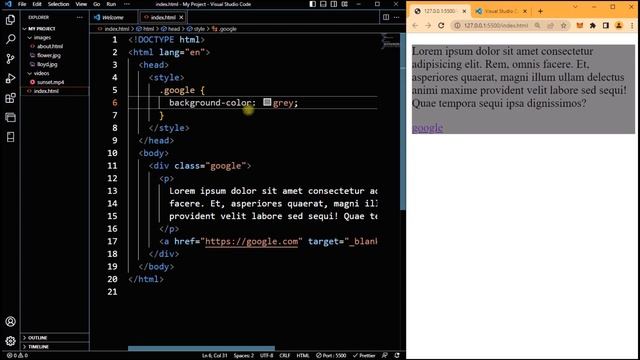Click Chrome address bar URL
Viewport: 640px width, 360px height.
(x=496, y=25)
